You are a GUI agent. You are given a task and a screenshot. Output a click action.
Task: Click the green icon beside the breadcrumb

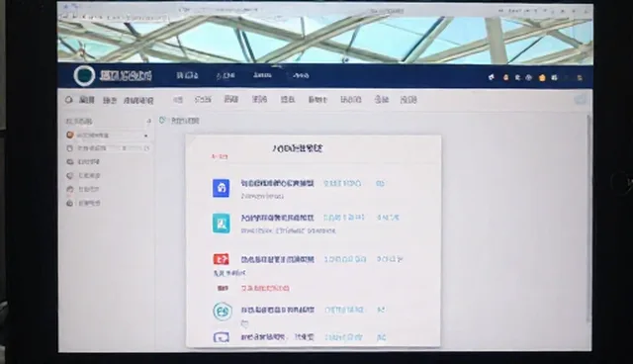click(162, 121)
